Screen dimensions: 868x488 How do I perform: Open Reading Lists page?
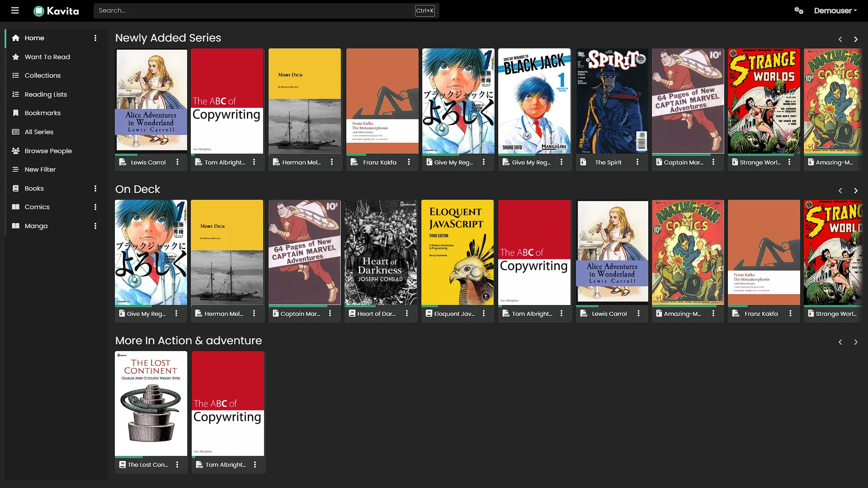coord(46,94)
